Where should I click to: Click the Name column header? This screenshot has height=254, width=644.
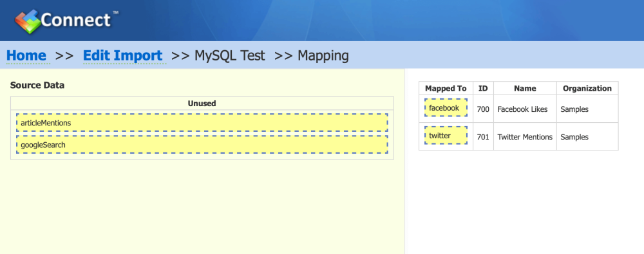tap(525, 88)
